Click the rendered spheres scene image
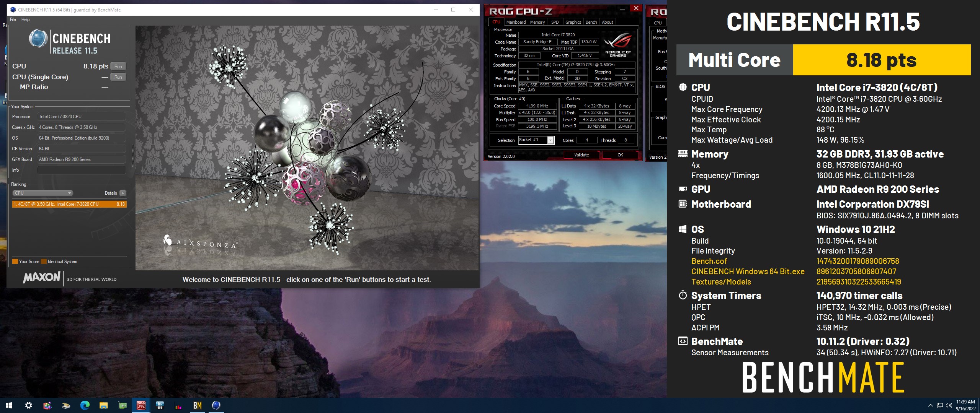The height and width of the screenshot is (413, 980). click(x=307, y=148)
